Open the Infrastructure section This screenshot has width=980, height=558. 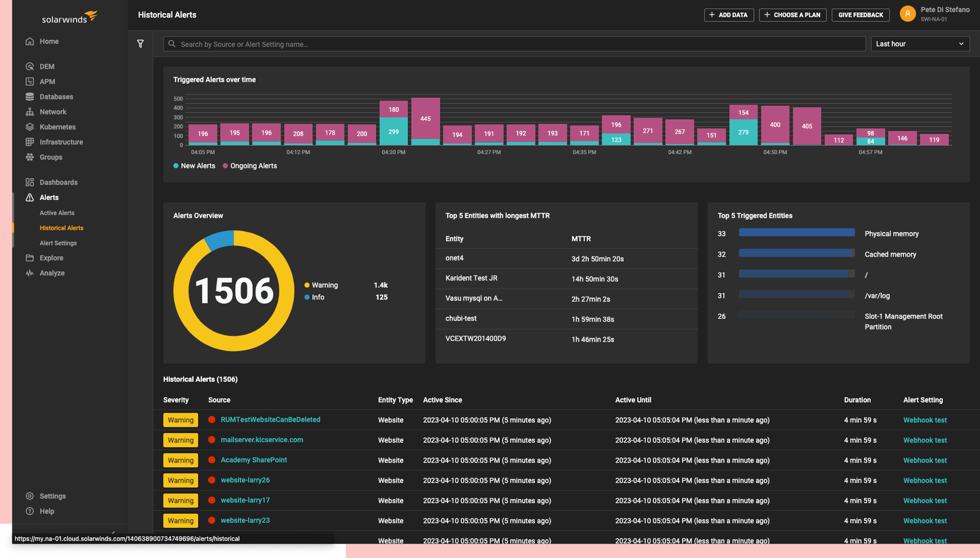click(61, 142)
